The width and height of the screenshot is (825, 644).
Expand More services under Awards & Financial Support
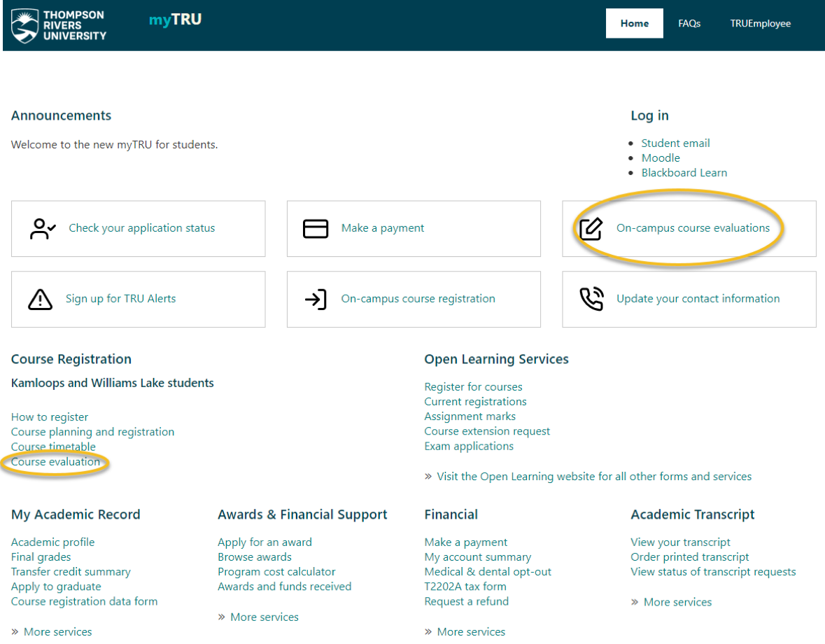pos(265,617)
